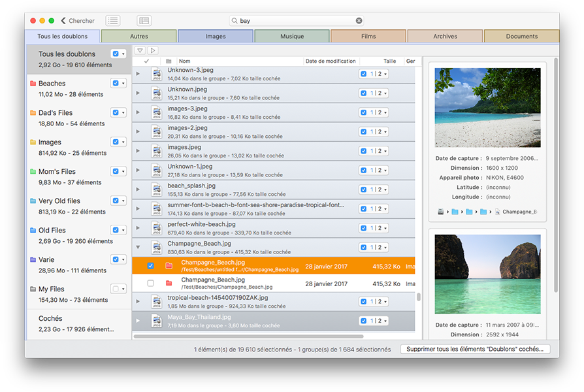Click the expand-all right triangle icon
Viewport: 584px width, 392px height.
tap(153, 50)
